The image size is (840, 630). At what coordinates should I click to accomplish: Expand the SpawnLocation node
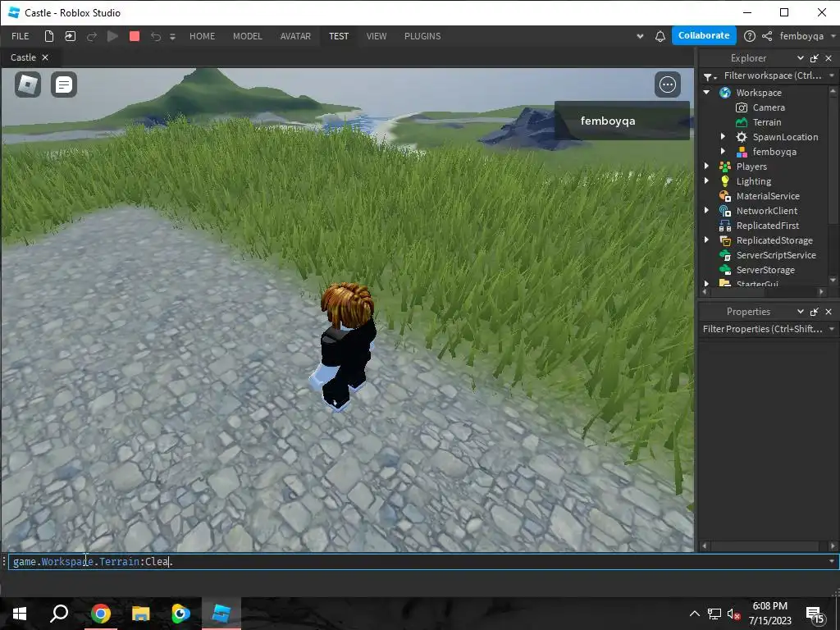724,137
